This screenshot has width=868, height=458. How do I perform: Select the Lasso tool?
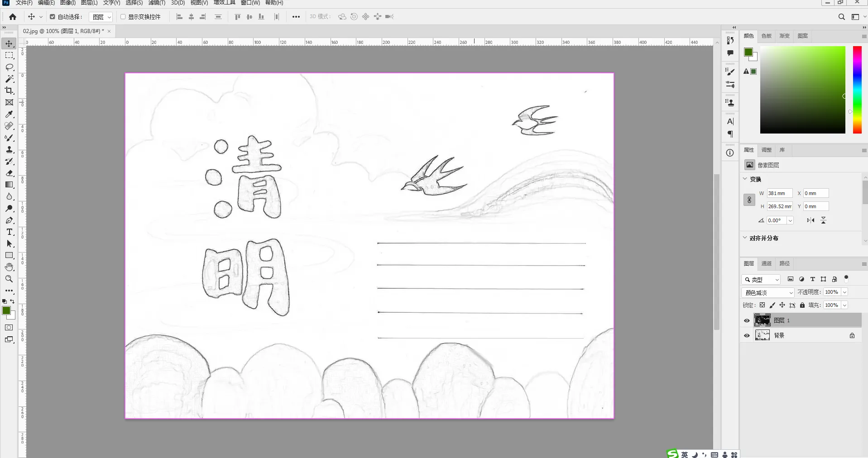coord(9,67)
